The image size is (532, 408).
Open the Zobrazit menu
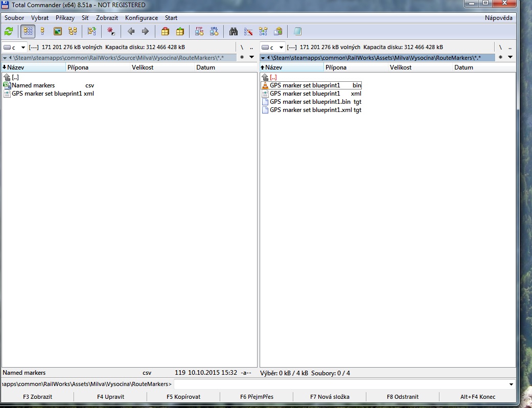pos(107,18)
